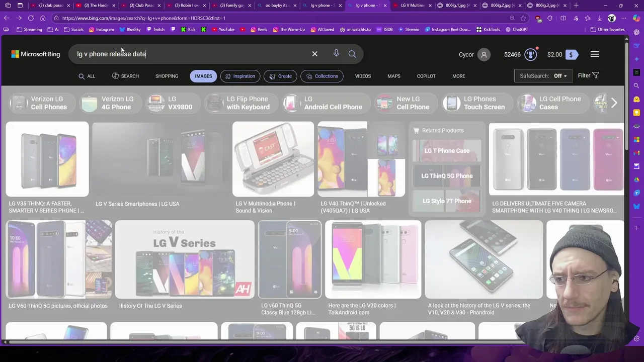Start voice search with the microphone icon

coord(336,54)
